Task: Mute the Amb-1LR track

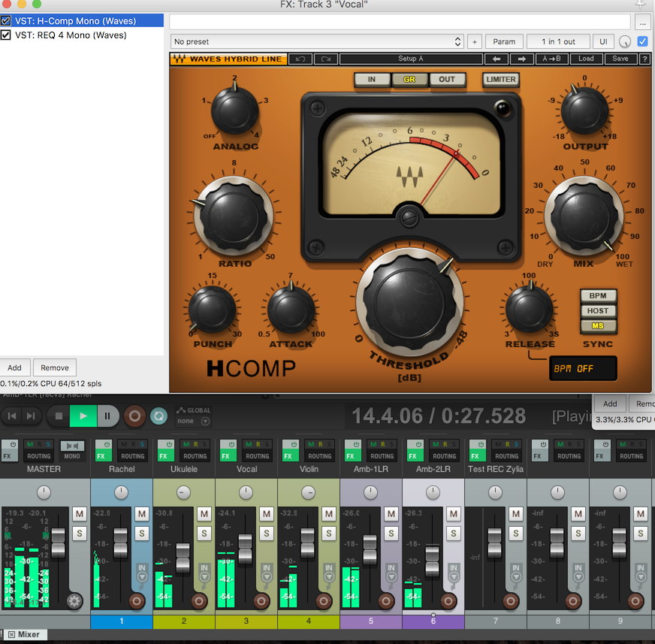Action: coord(391,513)
